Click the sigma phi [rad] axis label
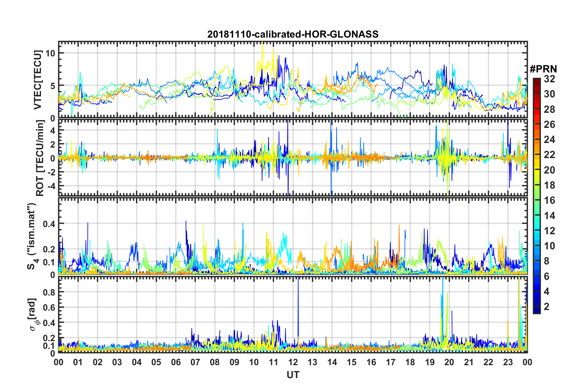Image resolution: width=586 pixels, height=392 pixels. pos(33,315)
